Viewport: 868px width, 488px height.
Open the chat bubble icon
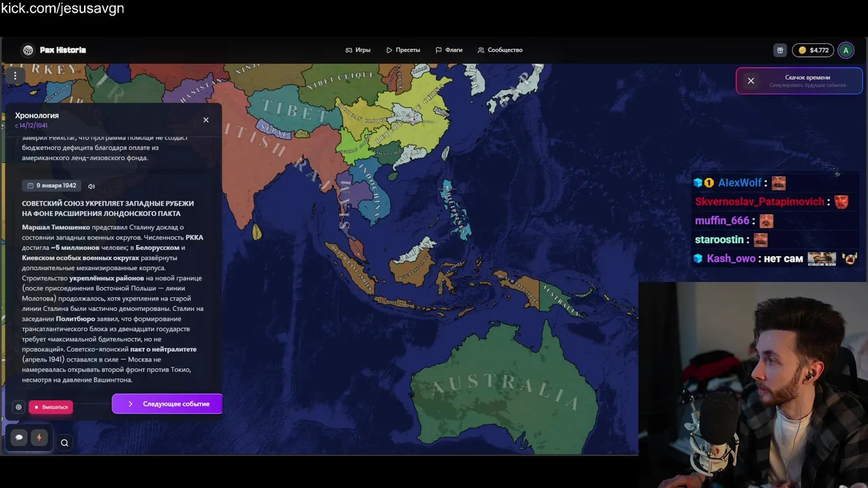19,438
